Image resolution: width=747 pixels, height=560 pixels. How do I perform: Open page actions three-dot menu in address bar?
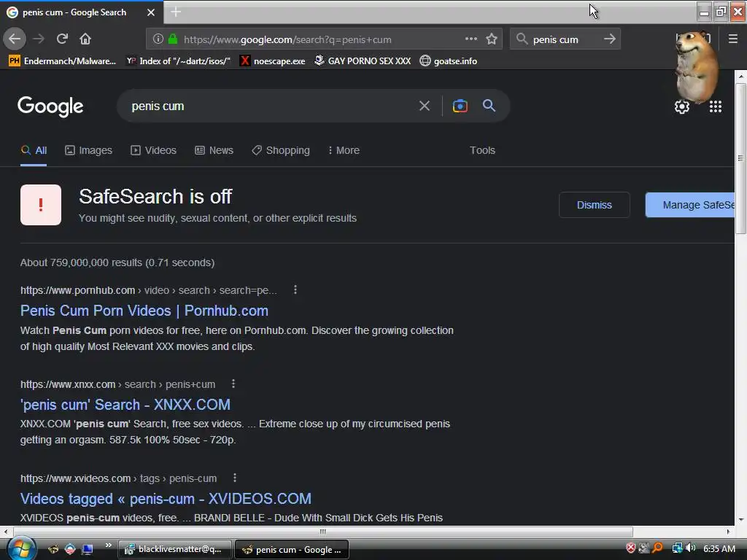point(471,39)
